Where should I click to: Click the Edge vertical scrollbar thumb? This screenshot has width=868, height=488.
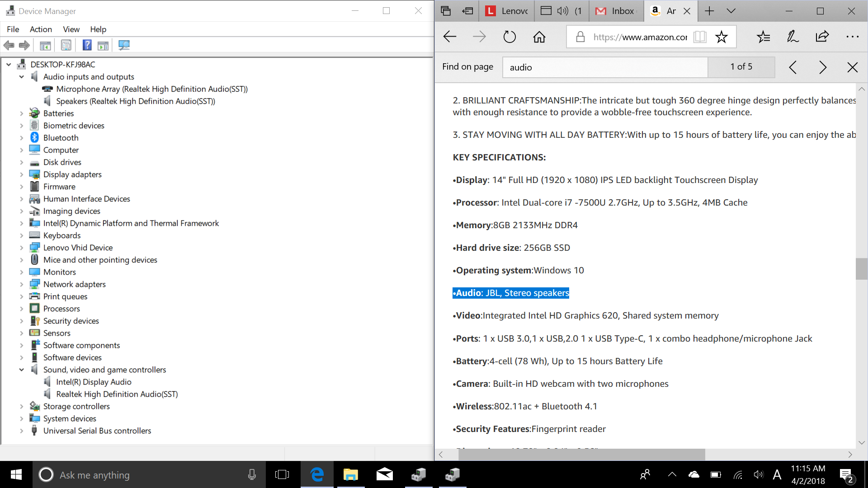click(862, 269)
